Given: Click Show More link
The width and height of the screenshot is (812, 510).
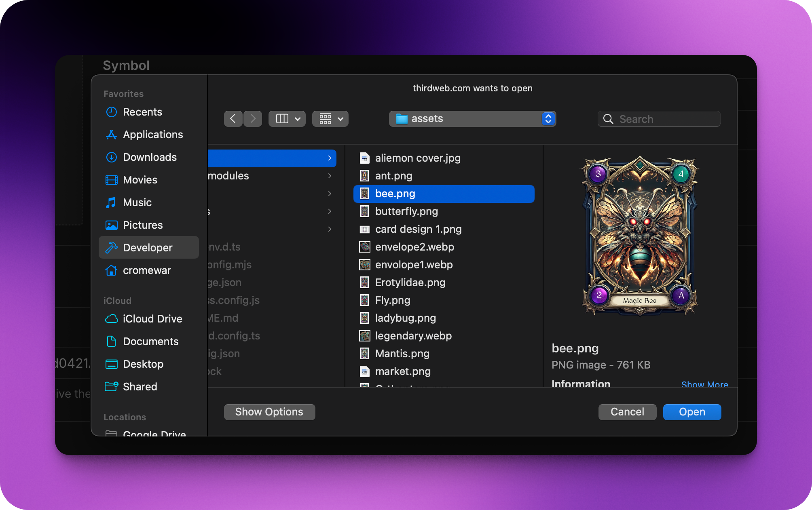Looking at the screenshot, I should (x=704, y=384).
